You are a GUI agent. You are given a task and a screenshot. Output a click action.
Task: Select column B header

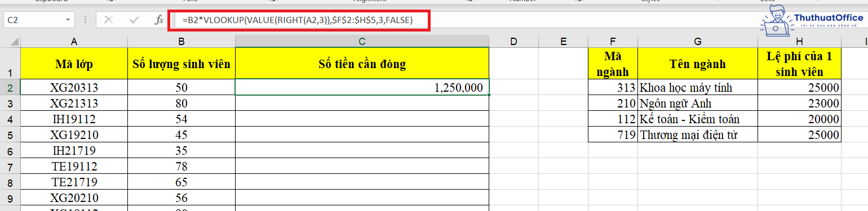(181, 41)
